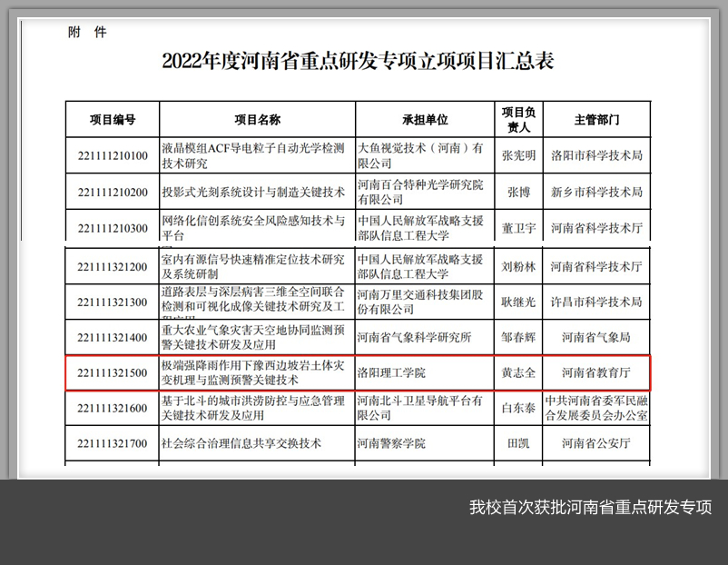Click the 河南省气象科学研究所 cell
Screen dimensions: 728x565
tap(415, 337)
